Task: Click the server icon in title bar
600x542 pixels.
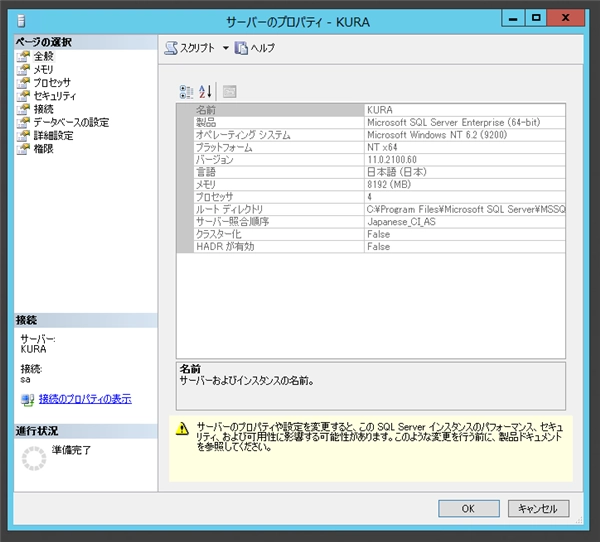Action: pyautogui.click(x=21, y=21)
